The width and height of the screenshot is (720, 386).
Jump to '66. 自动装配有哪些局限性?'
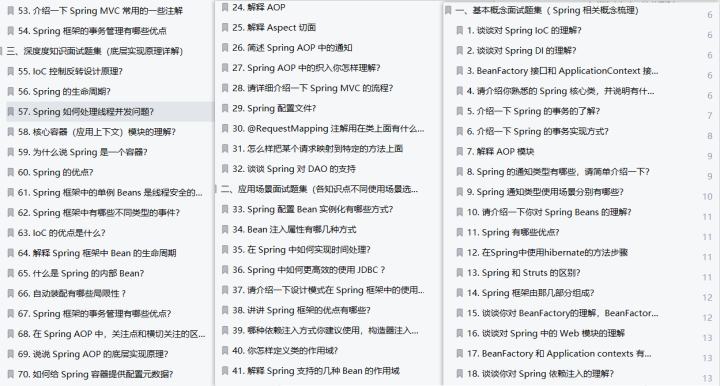tap(72, 293)
